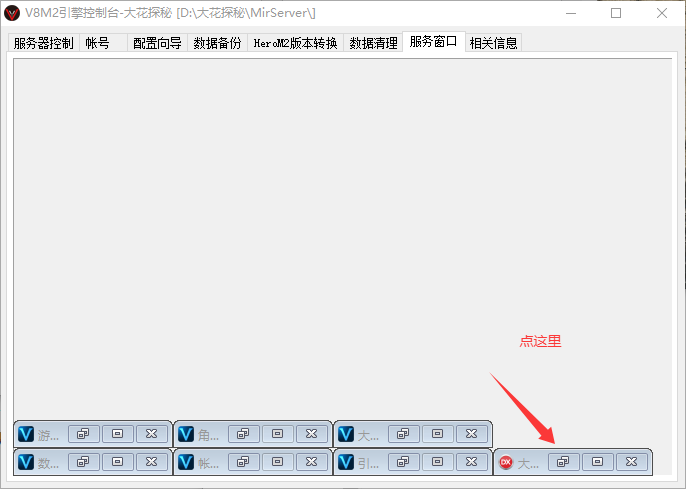This screenshot has width=686, height=489.
Task: Restore the minimized red-icon 大... window
Action: (x=563, y=462)
